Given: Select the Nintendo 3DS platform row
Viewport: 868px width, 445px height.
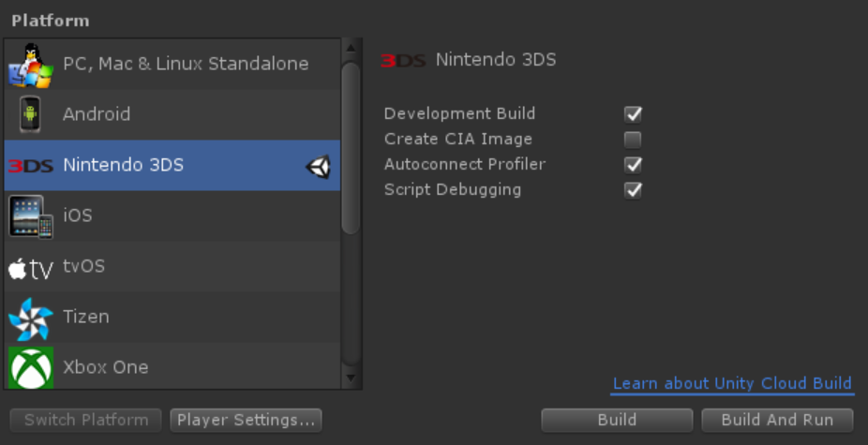Looking at the screenshot, I should point(172,166).
